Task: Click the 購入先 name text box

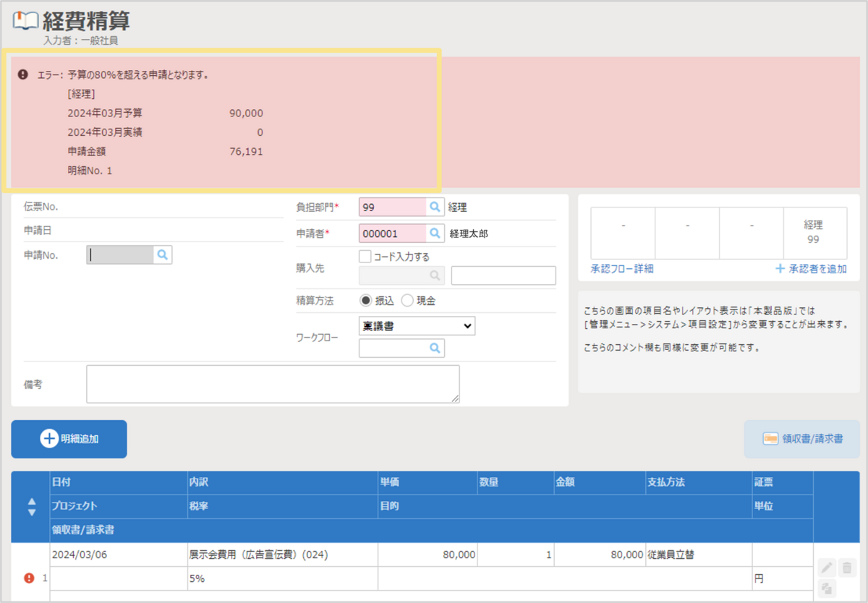Action: (503, 275)
